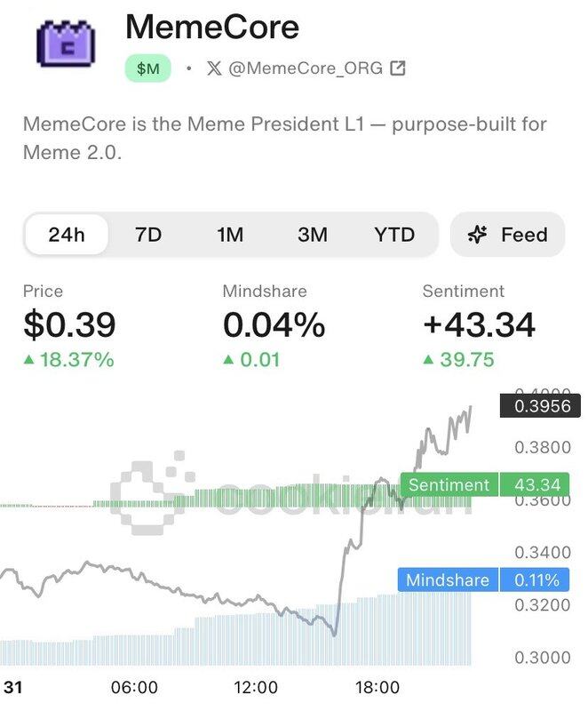This screenshot has height=711, width=588.
Task: Switch to the 1M time range
Action: pyautogui.click(x=230, y=235)
